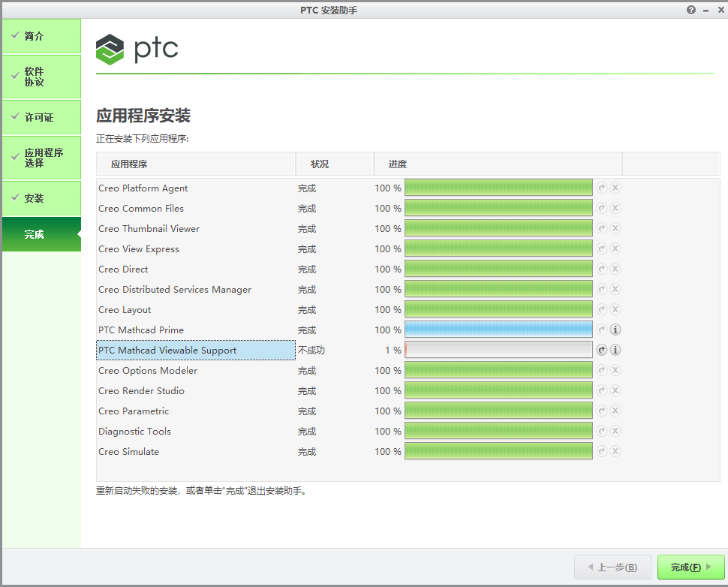
Task: Go to the 安装 step in sidebar
Action: 41,198
